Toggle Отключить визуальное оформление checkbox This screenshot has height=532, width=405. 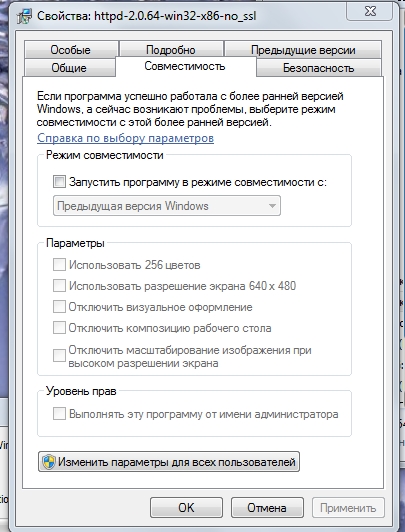[x=59, y=307]
